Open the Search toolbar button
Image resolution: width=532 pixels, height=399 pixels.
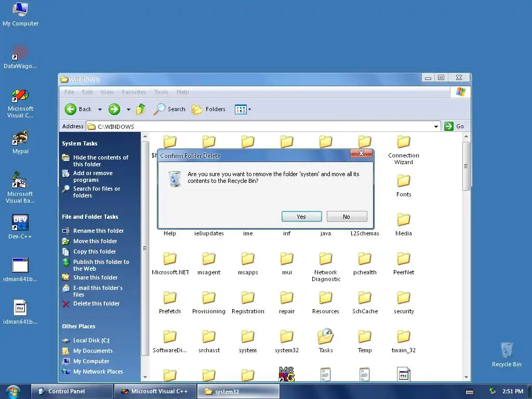click(x=169, y=109)
